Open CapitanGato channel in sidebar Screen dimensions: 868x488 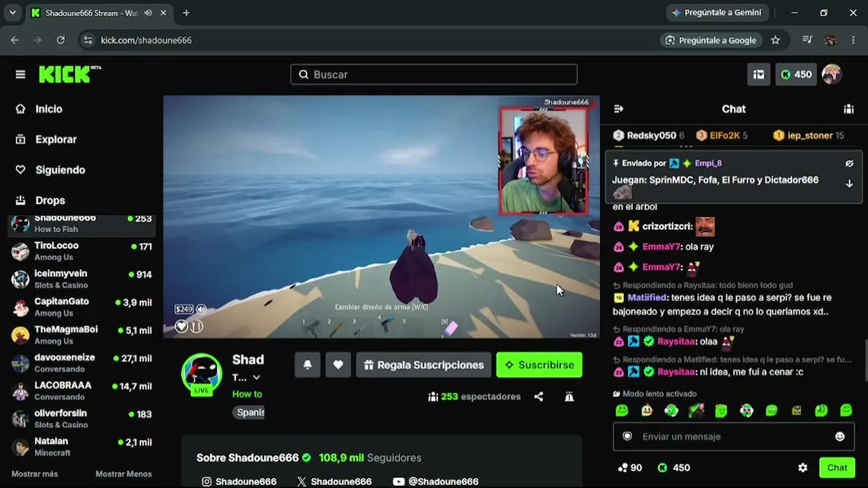coord(81,307)
